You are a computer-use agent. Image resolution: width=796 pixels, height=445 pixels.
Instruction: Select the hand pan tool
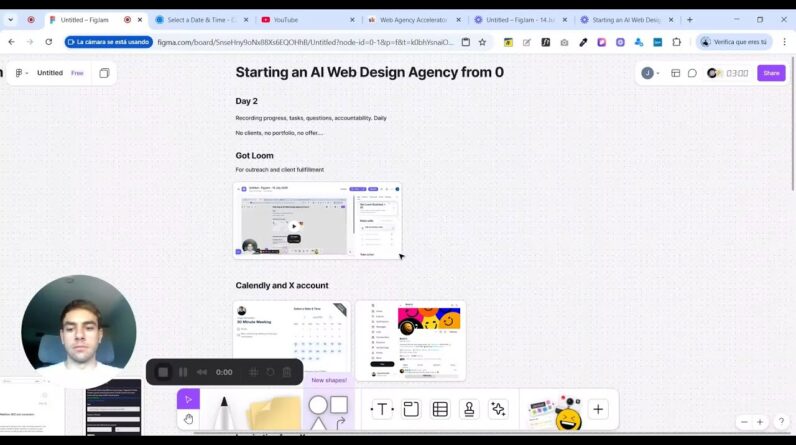[x=188, y=420]
